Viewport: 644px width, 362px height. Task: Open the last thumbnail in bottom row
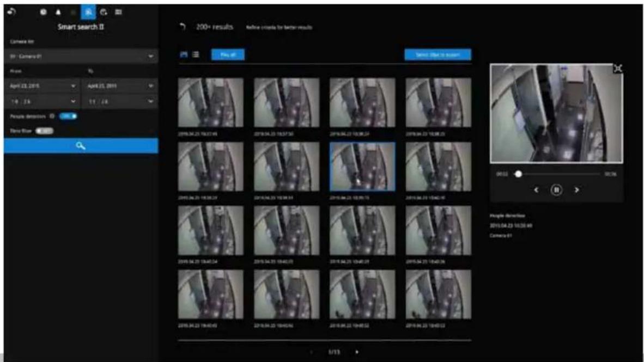[438, 294]
